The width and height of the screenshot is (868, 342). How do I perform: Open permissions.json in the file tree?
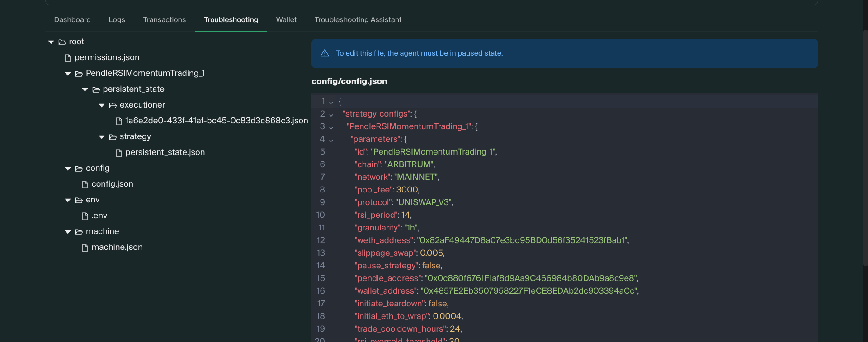tap(107, 57)
